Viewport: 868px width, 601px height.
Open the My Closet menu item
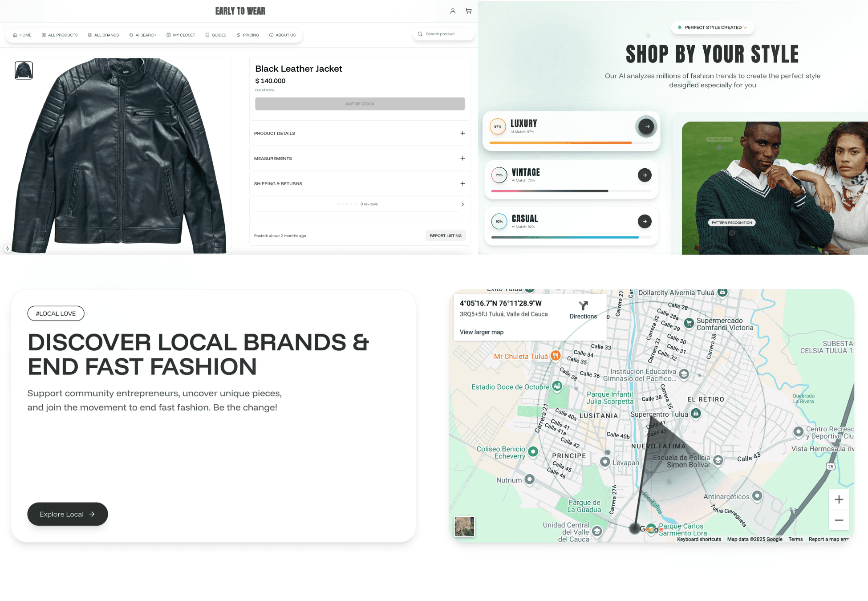[181, 35]
